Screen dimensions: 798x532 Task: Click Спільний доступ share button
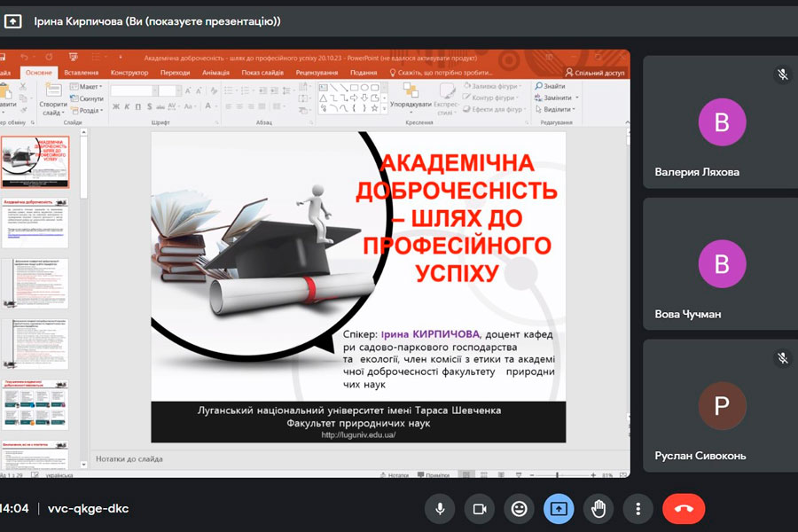596,73
